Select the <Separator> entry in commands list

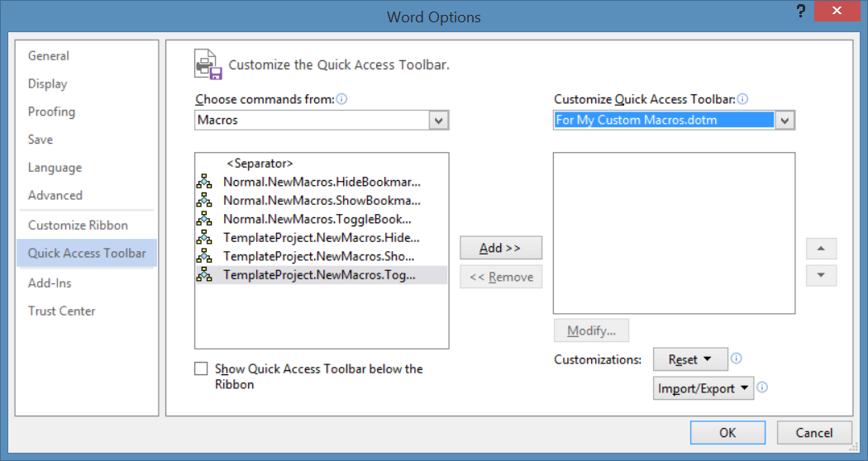(260, 164)
